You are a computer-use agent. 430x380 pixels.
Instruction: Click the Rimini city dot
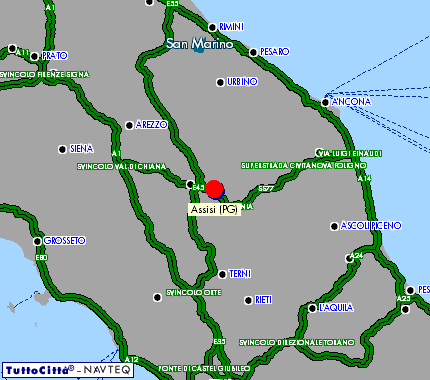pyautogui.click(x=212, y=27)
